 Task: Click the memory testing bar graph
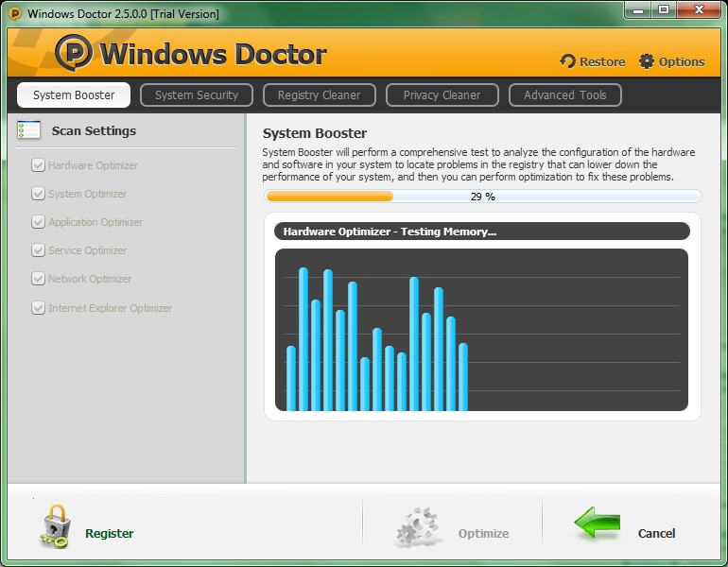[x=481, y=330]
